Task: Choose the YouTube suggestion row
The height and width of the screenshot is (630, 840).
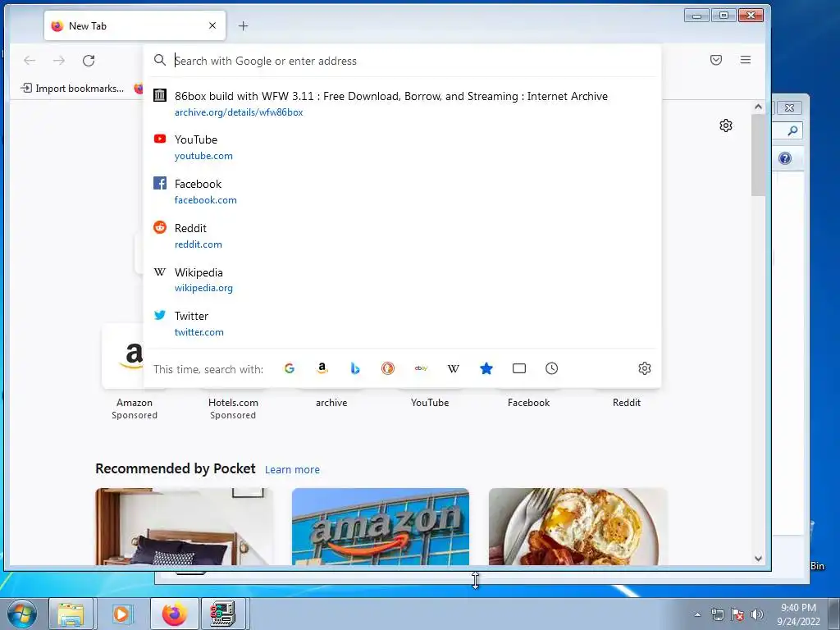Action: (x=402, y=148)
